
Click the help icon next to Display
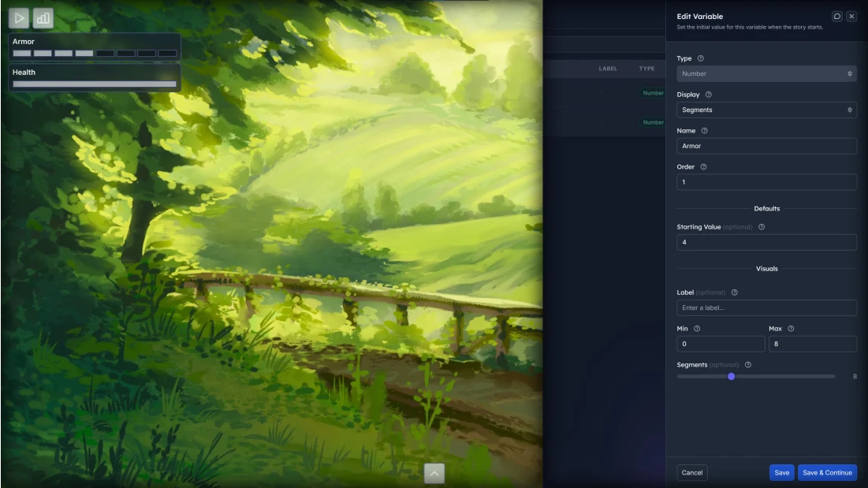(708, 95)
